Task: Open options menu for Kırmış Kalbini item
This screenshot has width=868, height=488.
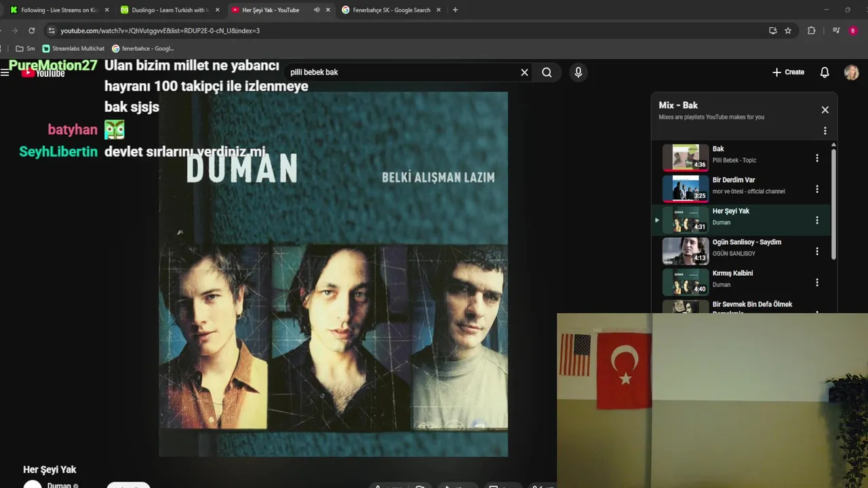Action: (x=816, y=283)
